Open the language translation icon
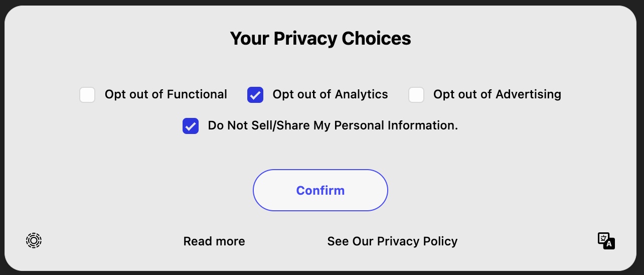The image size is (644, 275). point(606,241)
